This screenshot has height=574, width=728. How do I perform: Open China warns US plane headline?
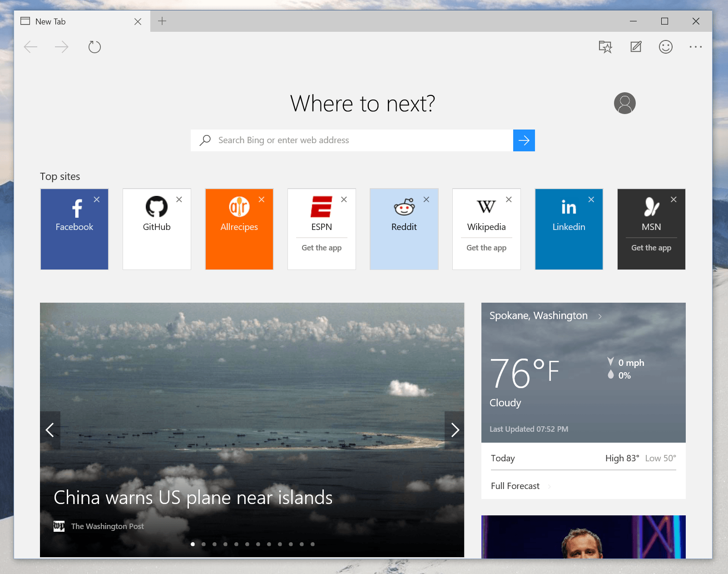coord(193,498)
